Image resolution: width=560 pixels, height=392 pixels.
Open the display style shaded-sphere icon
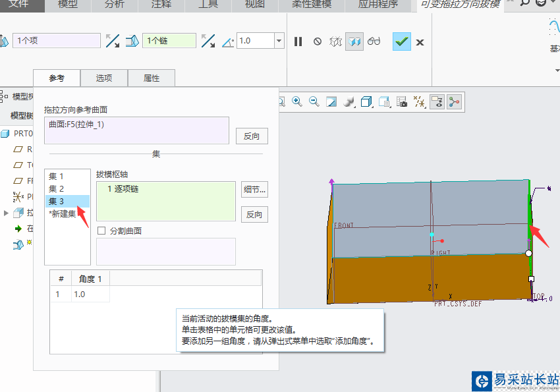coord(349,102)
